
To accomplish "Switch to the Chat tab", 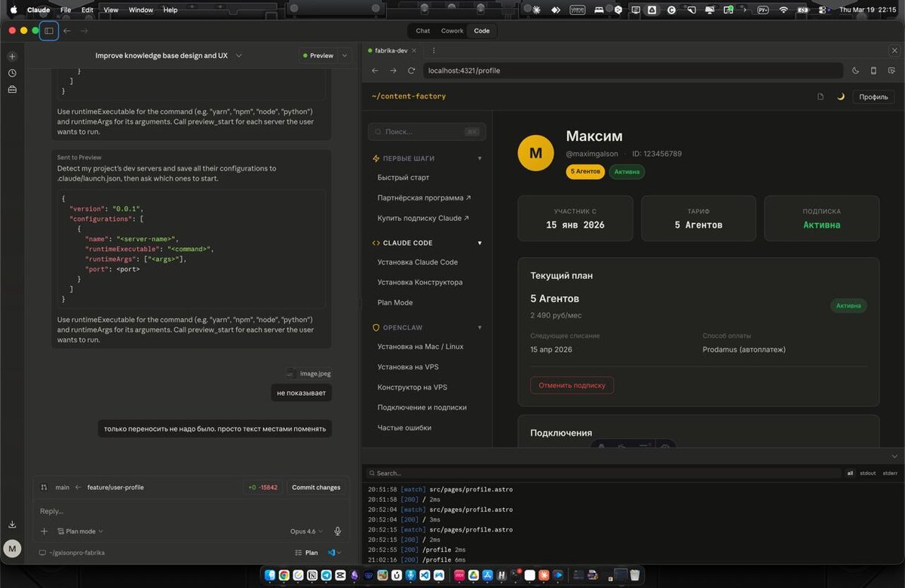I will (x=423, y=31).
